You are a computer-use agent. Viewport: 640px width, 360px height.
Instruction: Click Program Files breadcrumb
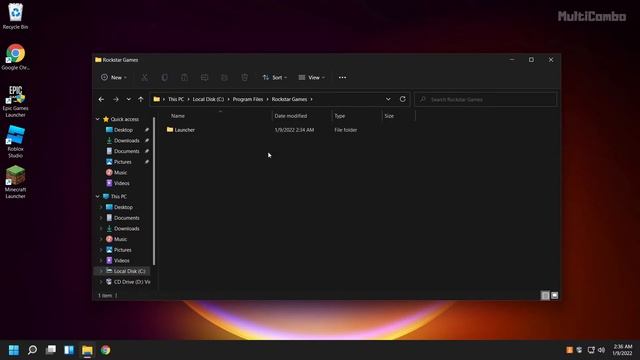pyautogui.click(x=248, y=99)
